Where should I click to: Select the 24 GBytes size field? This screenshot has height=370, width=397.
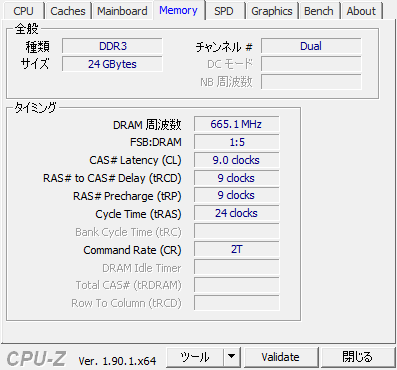[x=112, y=64]
